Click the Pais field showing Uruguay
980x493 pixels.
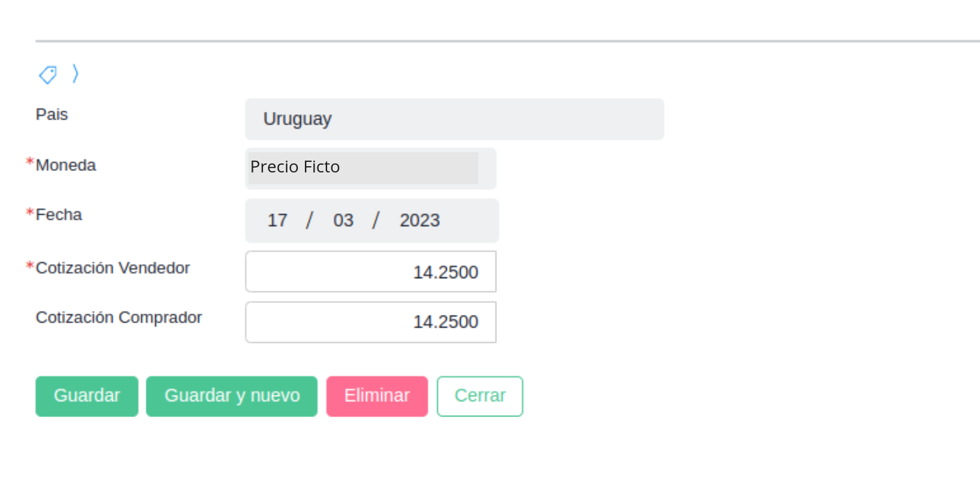pyautogui.click(x=454, y=119)
